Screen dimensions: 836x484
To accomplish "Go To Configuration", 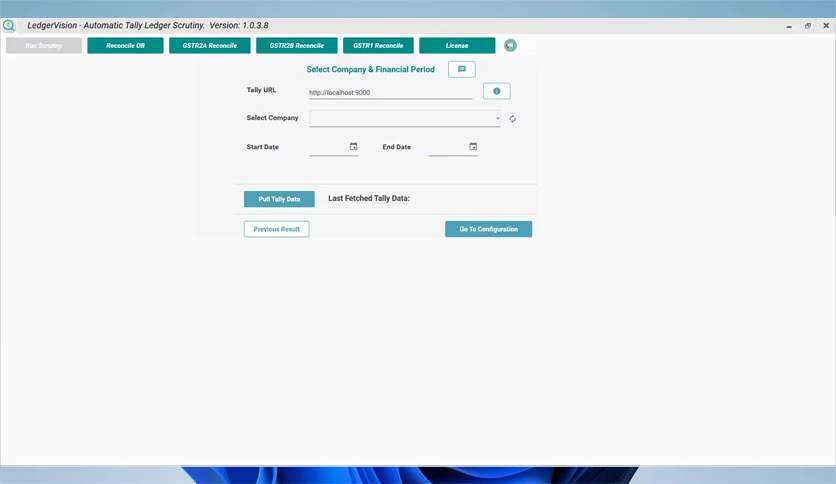I will [x=488, y=229].
